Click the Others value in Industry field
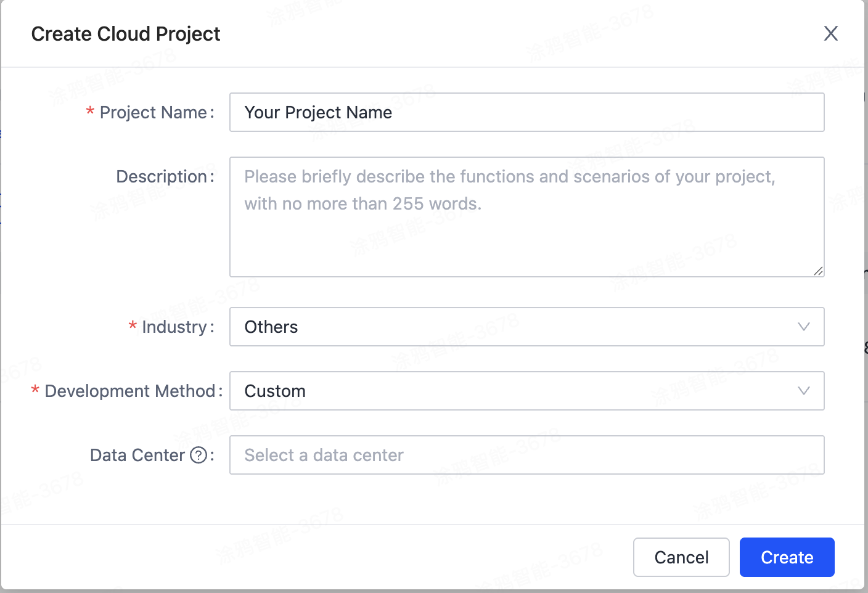The image size is (868, 593). click(271, 327)
